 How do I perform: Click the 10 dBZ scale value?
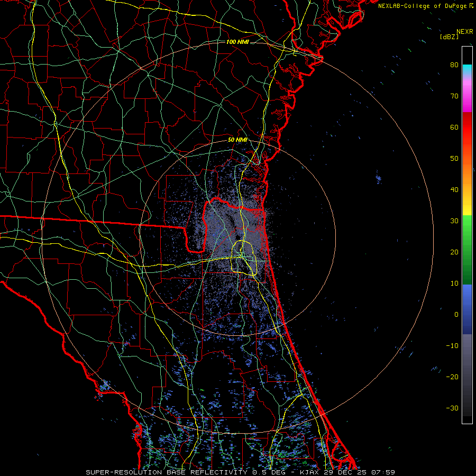[x=454, y=283]
